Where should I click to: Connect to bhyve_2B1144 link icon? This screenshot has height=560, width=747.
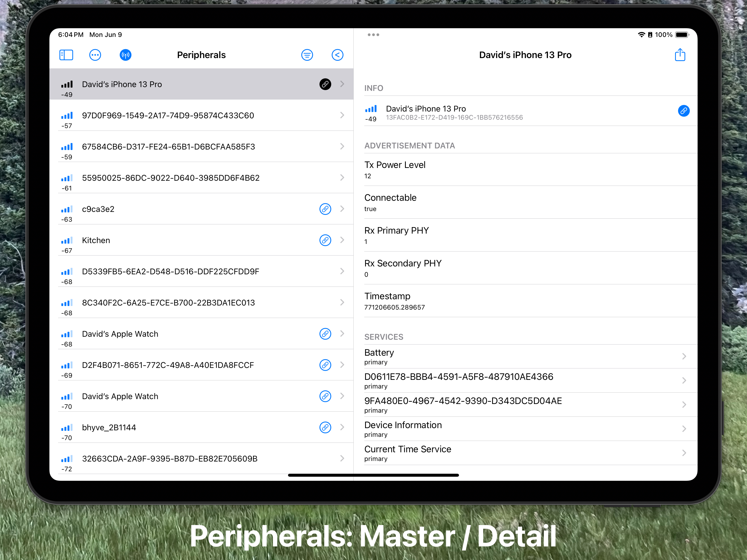click(325, 427)
